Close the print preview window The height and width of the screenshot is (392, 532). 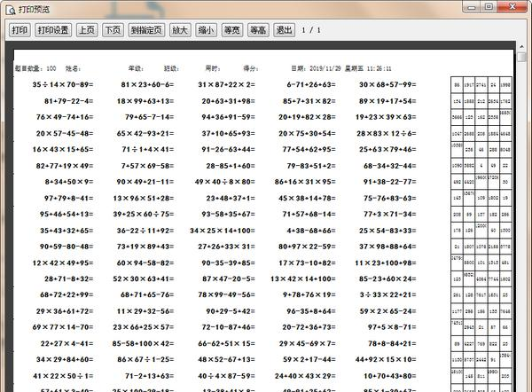[512, 7]
